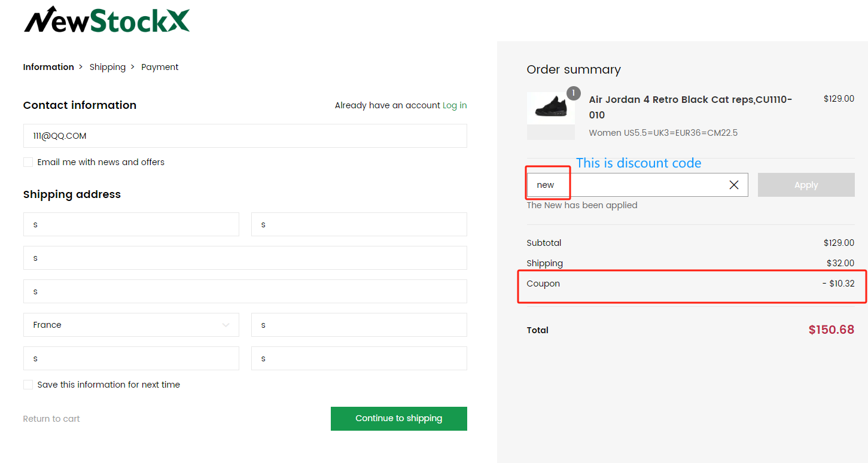Clear the discount code with X icon
The image size is (868, 463).
coord(734,185)
